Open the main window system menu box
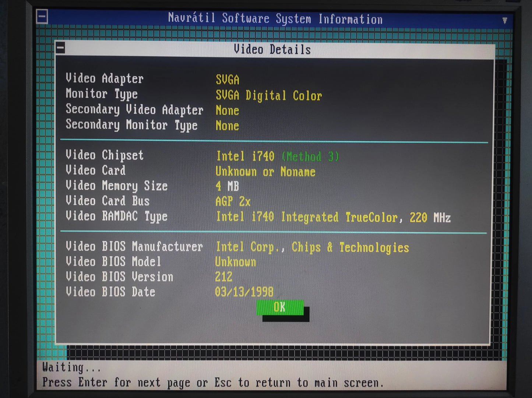Image resolution: width=532 pixels, height=398 pixels. click(42, 17)
